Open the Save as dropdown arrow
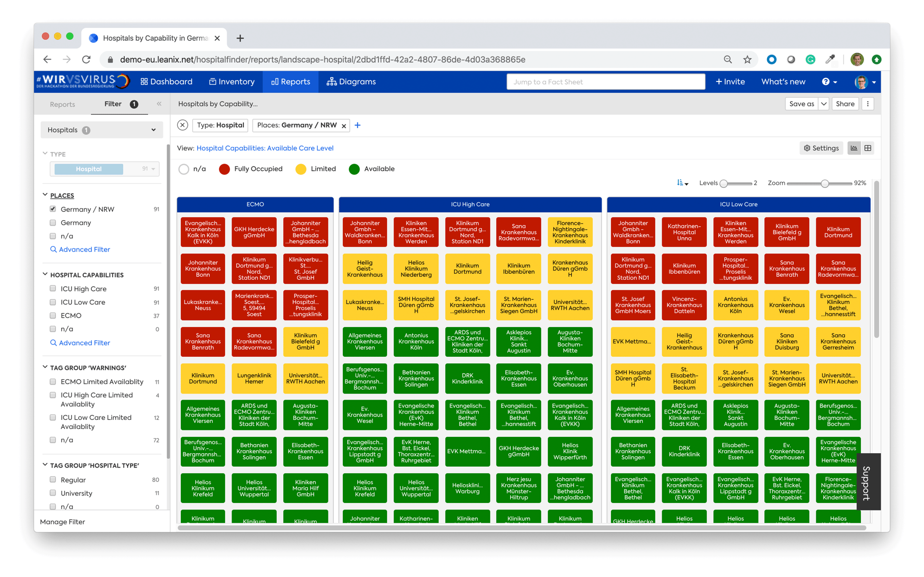 (x=823, y=103)
